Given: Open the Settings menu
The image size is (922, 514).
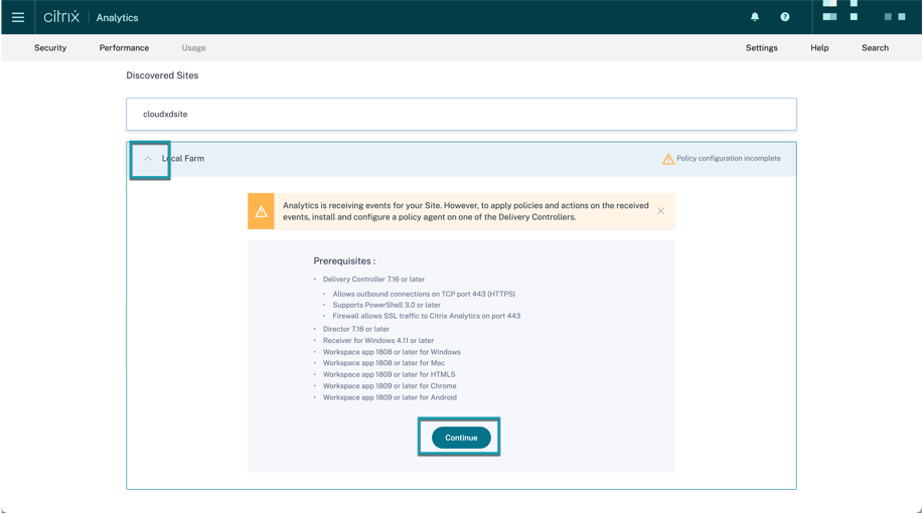Looking at the screenshot, I should point(761,48).
